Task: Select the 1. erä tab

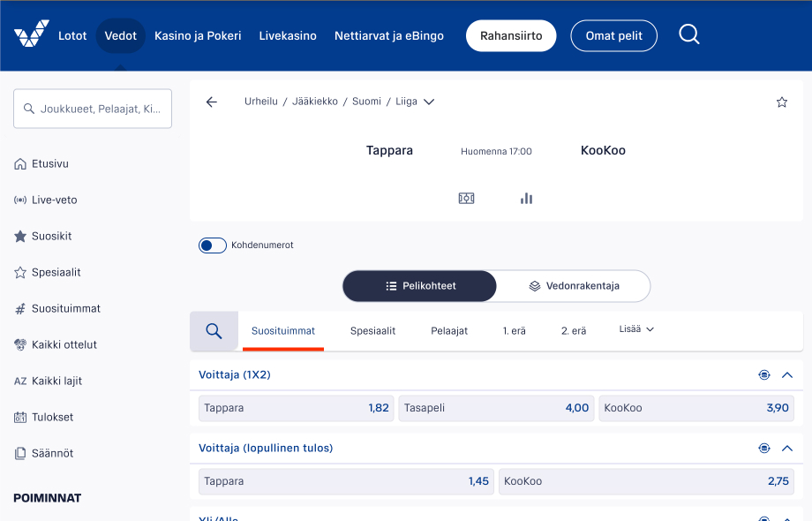Action: click(x=515, y=331)
